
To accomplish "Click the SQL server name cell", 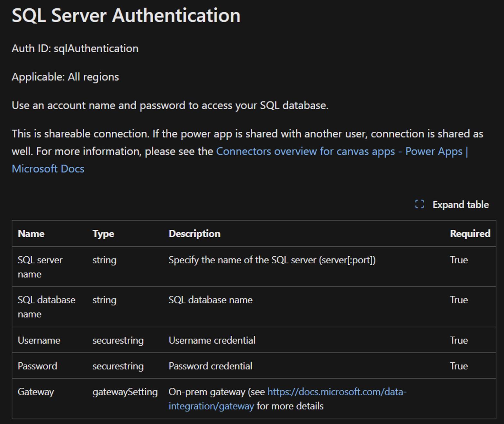I will [x=40, y=267].
